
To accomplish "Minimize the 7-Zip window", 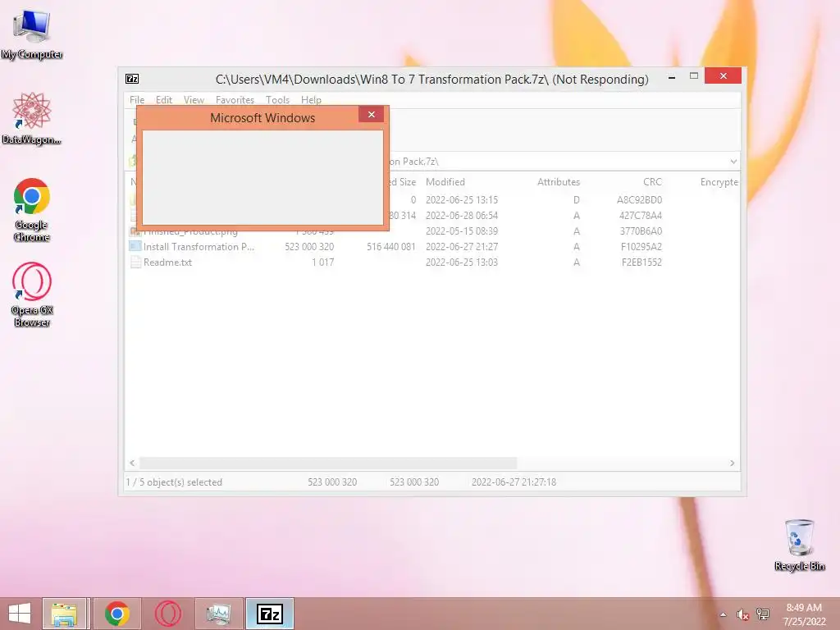I will point(672,77).
